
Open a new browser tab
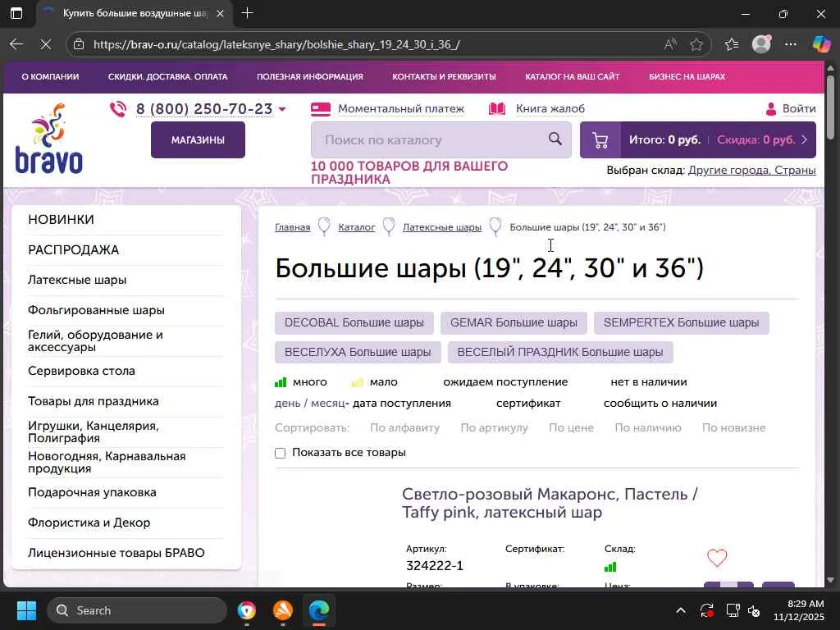click(x=247, y=13)
